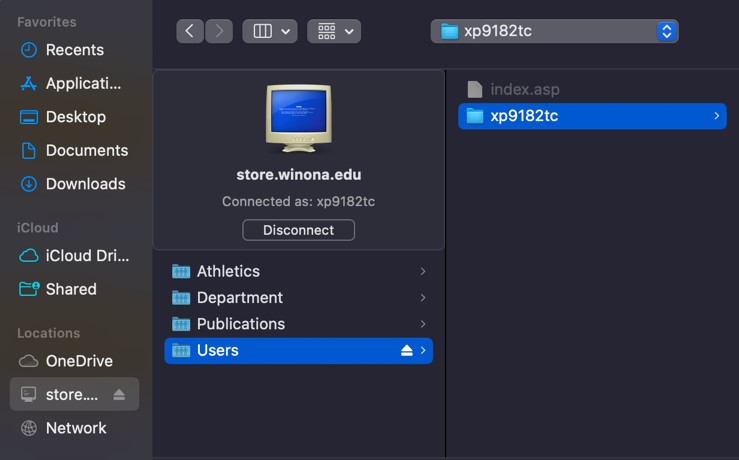739x460 pixels.
Task: Open Recents in the sidebar
Action: 74,50
